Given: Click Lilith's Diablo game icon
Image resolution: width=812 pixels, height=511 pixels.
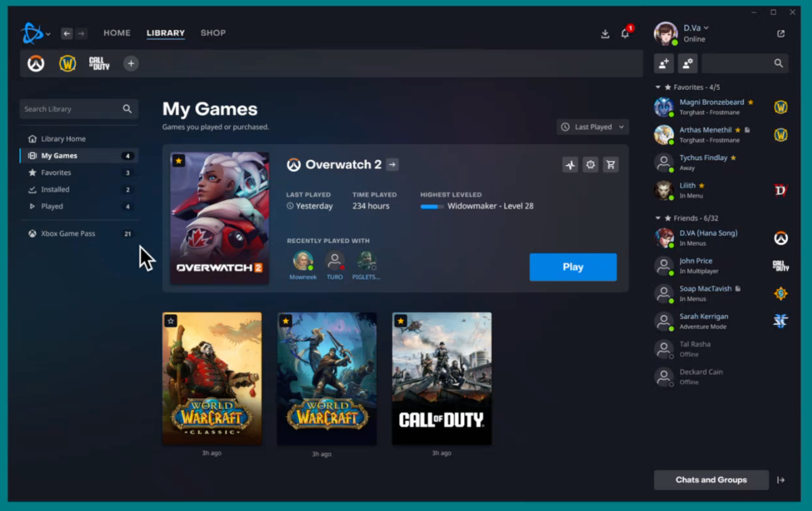Looking at the screenshot, I should 780,191.
